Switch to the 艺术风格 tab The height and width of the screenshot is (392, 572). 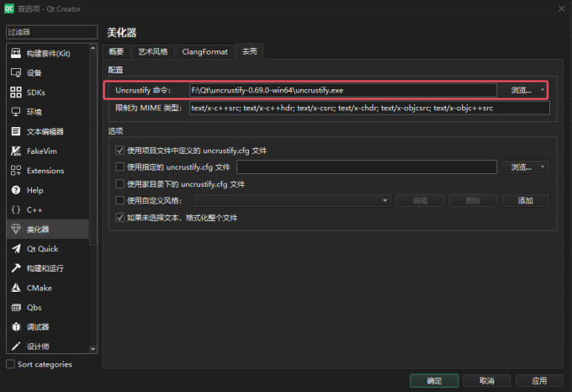(153, 52)
